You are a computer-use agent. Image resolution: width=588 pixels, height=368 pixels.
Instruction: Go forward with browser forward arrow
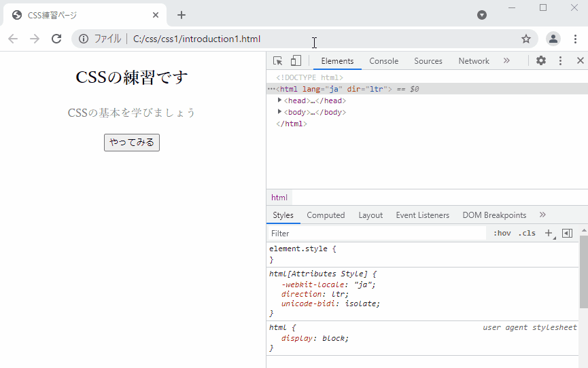(x=35, y=39)
